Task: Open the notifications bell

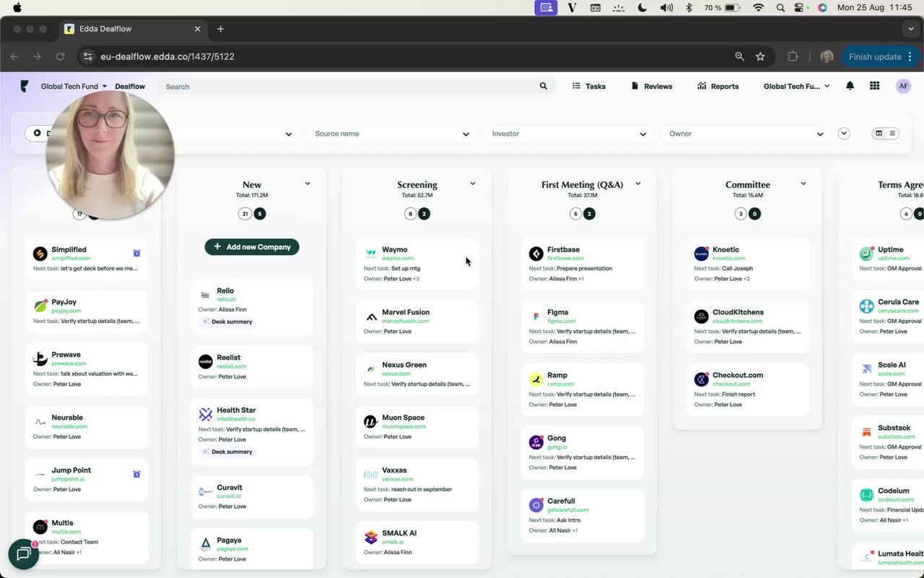Action: (x=850, y=86)
